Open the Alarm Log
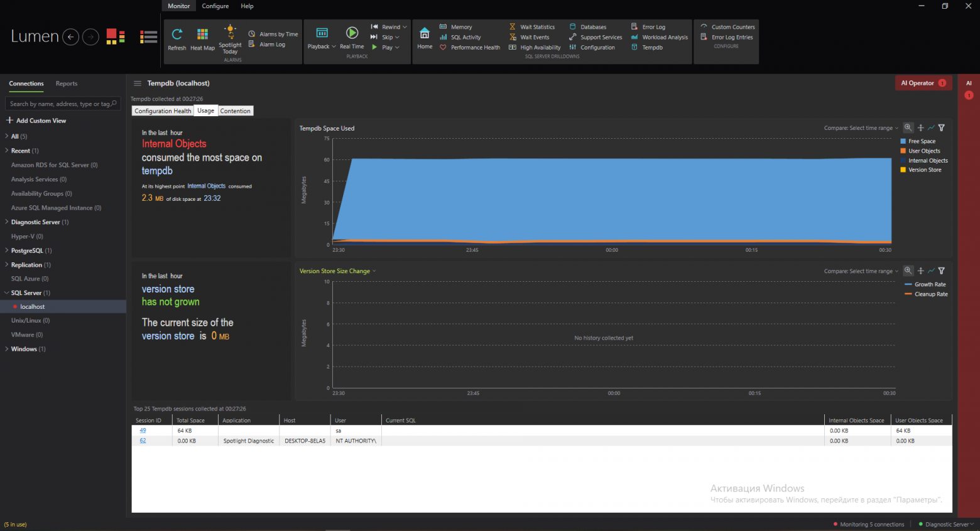 point(267,44)
